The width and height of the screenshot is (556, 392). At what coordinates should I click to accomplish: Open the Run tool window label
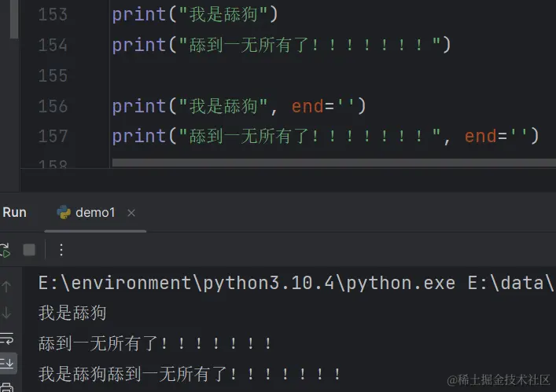[14, 212]
